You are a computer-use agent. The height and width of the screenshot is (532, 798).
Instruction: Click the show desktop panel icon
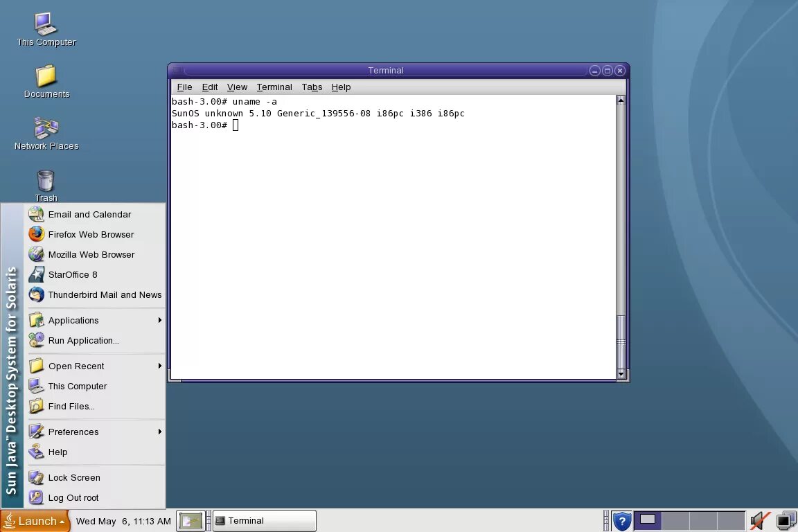(191, 521)
